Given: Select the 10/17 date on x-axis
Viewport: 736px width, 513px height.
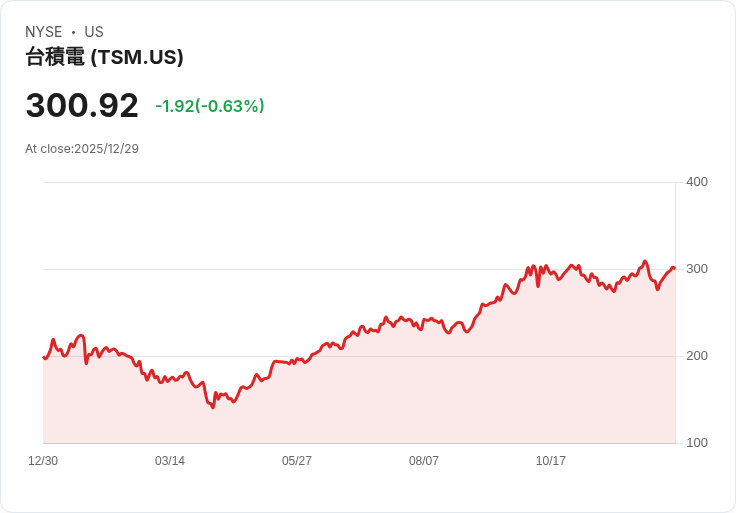Looking at the screenshot, I should point(551,461).
